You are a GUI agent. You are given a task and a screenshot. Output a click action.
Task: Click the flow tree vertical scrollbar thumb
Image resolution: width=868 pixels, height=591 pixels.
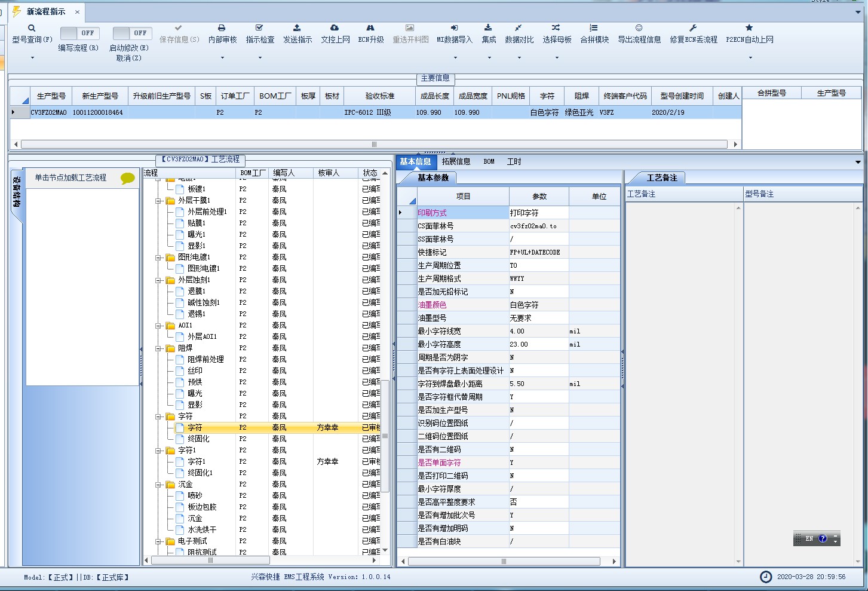385,436
